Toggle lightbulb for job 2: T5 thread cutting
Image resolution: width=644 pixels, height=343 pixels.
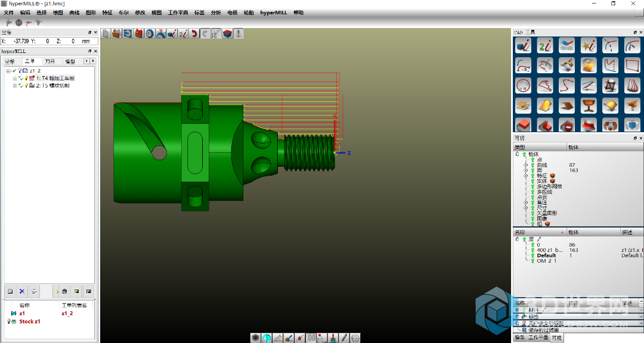(26, 85)
